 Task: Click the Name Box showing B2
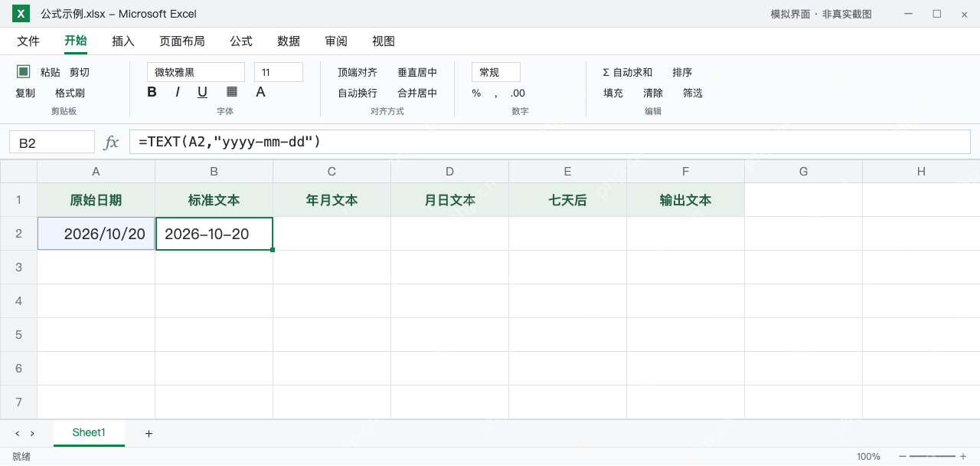52,143
